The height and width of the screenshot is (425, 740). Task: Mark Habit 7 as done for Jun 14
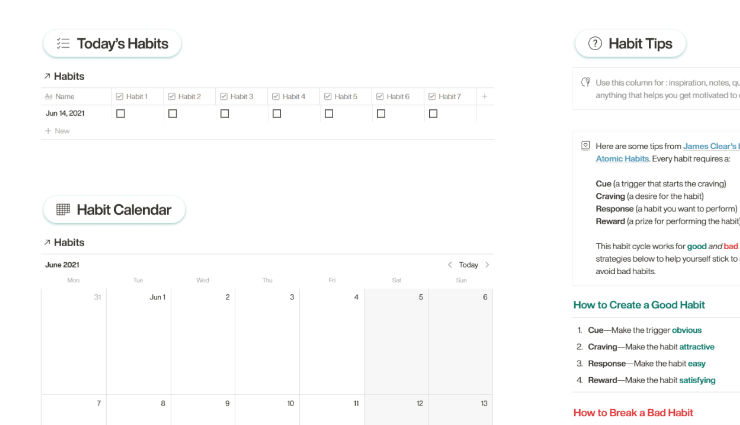coord(433,114)
